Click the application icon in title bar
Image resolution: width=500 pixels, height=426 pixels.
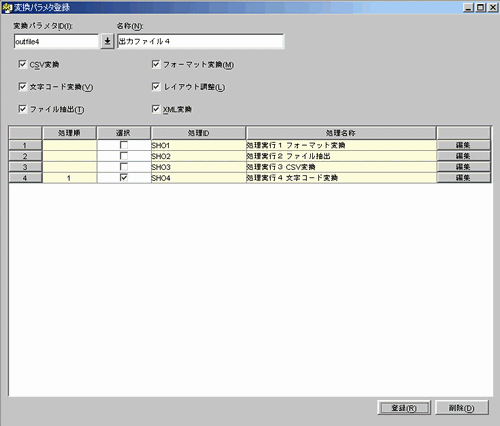[x=7, y=8]
